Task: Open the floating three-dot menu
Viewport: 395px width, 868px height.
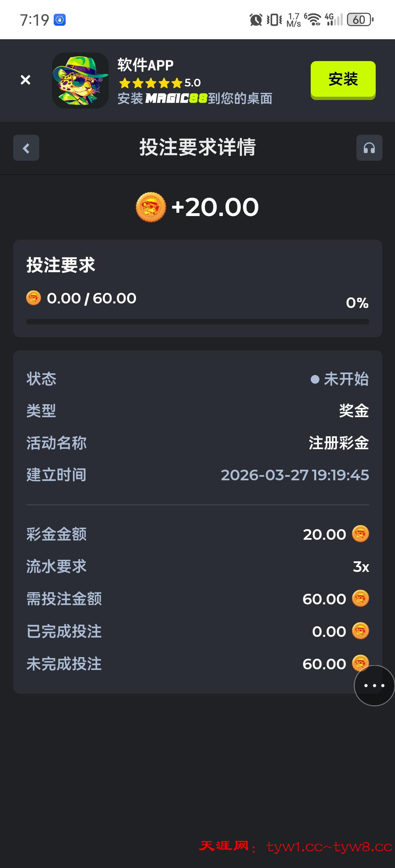Action: click(374, 685)
